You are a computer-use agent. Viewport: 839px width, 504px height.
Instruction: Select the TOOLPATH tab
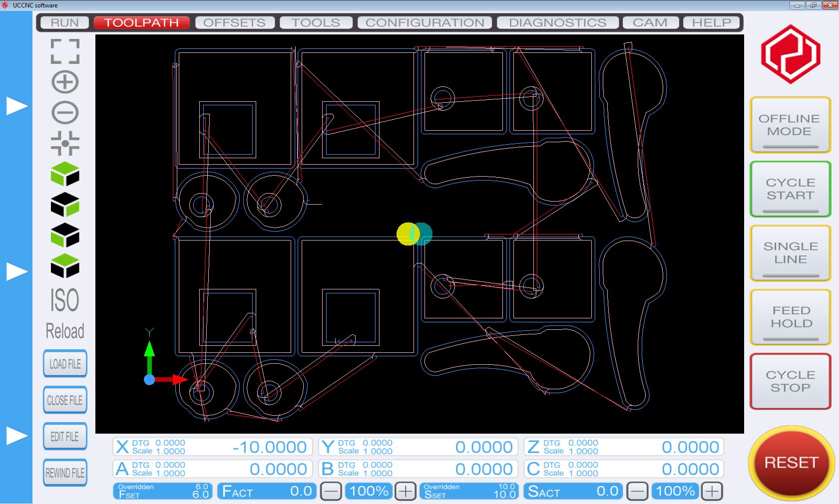click(x=141, y=23)
